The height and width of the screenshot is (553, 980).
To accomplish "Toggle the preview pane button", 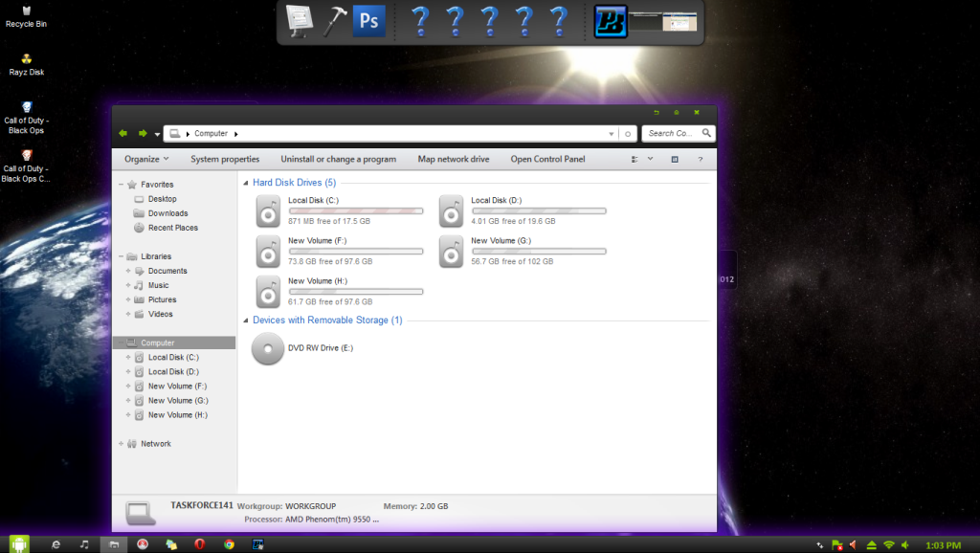I will tap(675, 159).
